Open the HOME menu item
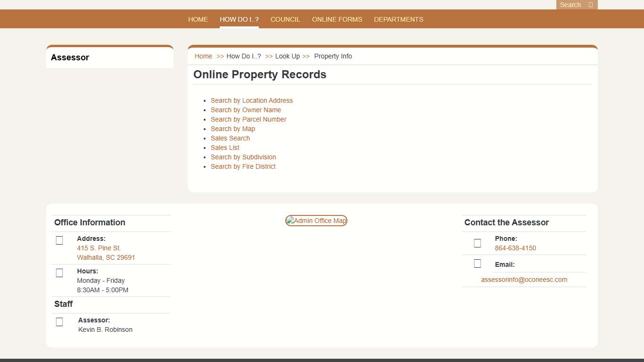Screen dimensions: 644x362 tap(198, 19)
